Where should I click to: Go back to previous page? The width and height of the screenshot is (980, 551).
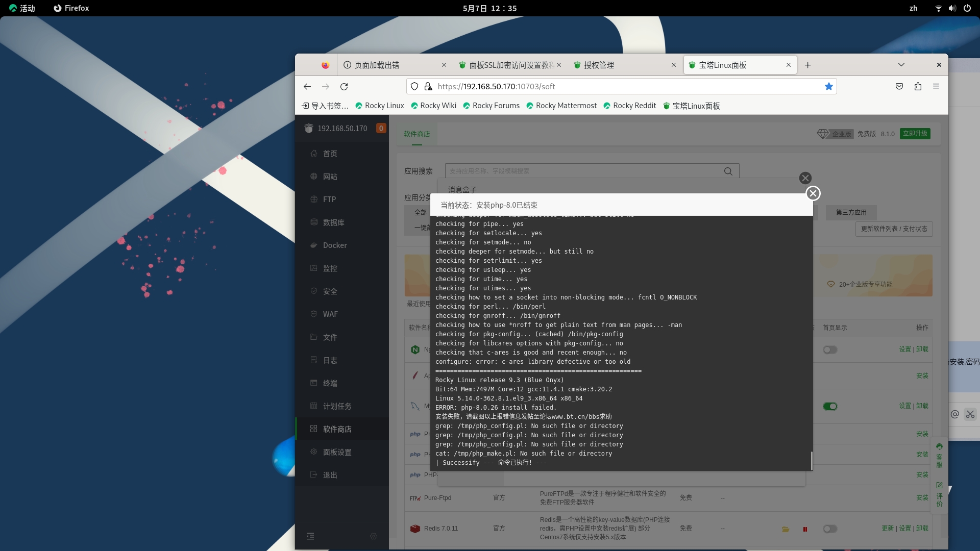tap(307, 87)
